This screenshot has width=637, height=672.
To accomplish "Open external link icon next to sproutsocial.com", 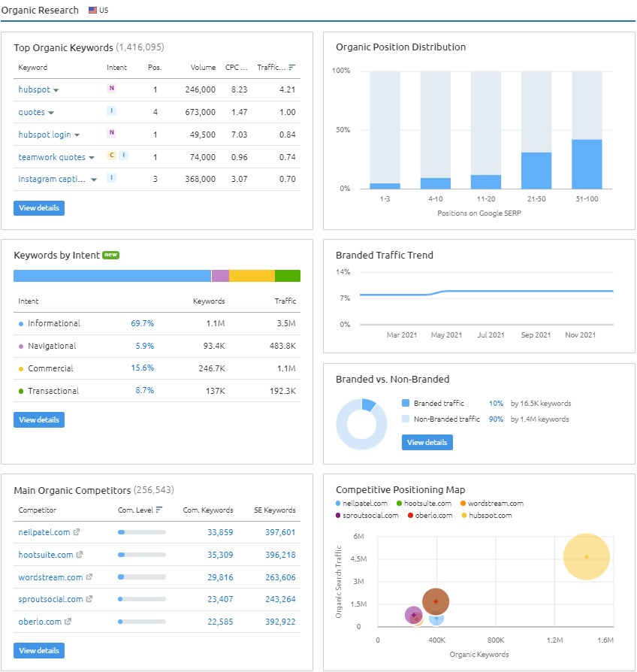I will coord(89,599).
